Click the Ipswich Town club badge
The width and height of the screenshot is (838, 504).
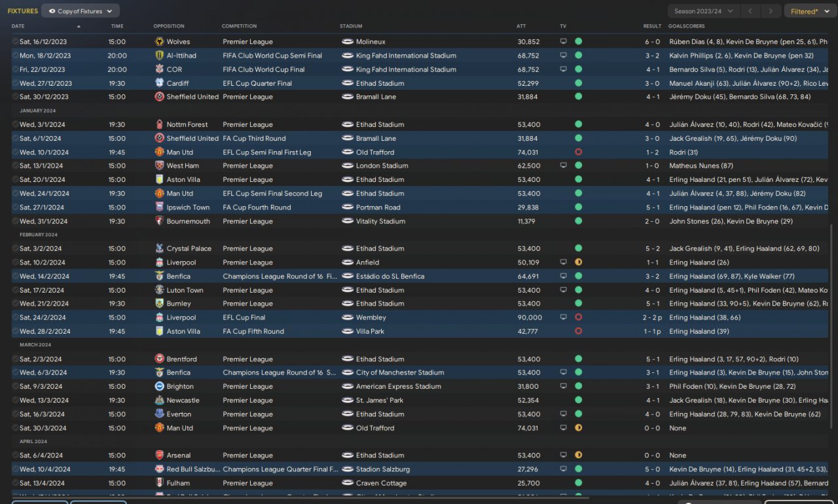point(159,207)
